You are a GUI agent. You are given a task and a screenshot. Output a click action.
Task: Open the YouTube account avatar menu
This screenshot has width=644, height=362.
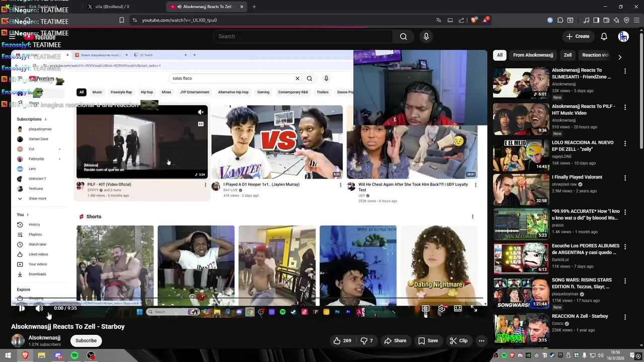point(623,36)
